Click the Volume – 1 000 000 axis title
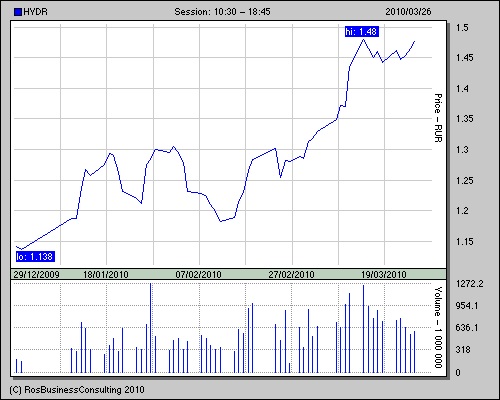 click(438, 327)
